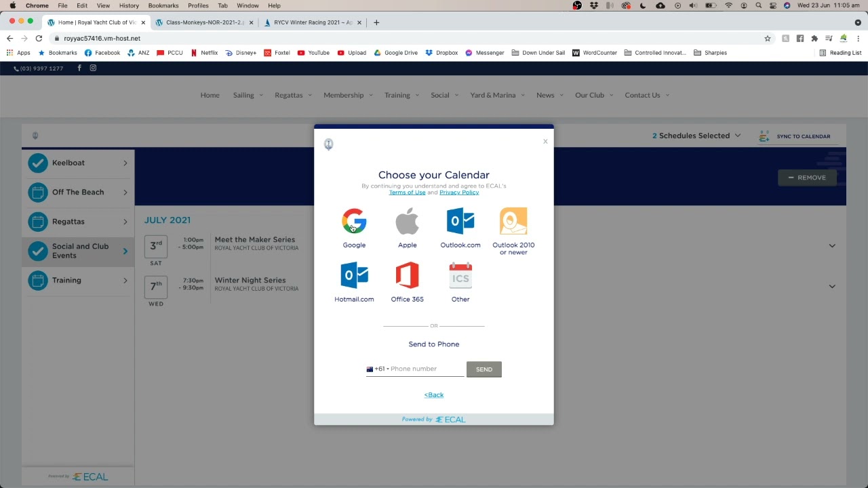Open Contact Us navigation menu
Screen dimensions: 868x488
[x=647, y=95]
